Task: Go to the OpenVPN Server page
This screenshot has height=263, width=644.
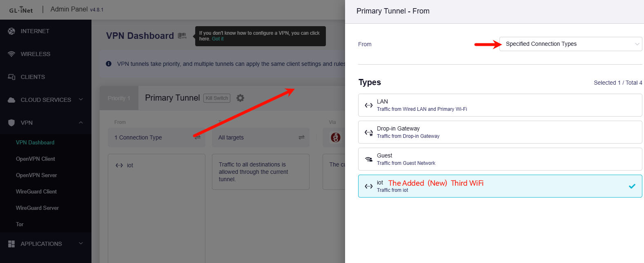Action: point(36,175)
